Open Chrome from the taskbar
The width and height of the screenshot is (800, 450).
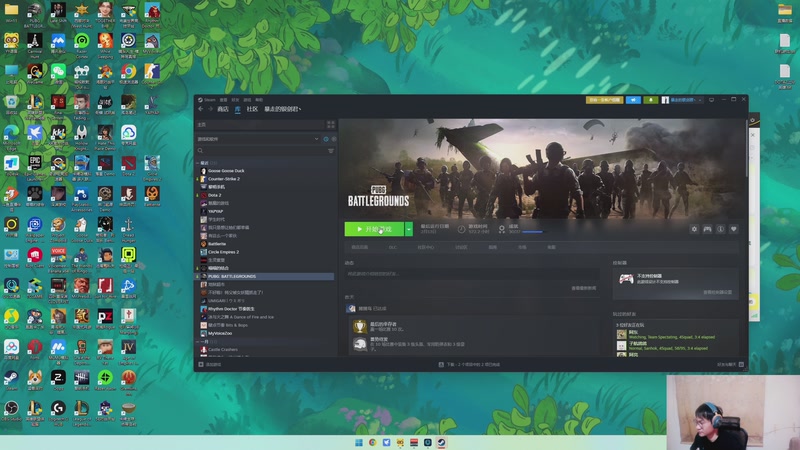pyautogui.click(x=372, y=442)
